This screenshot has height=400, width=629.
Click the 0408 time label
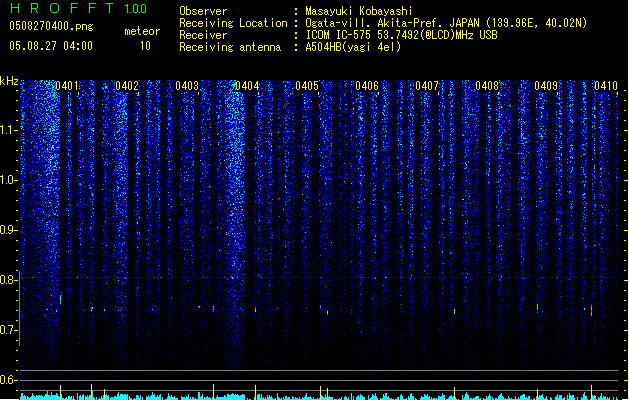tap(487, 86)
